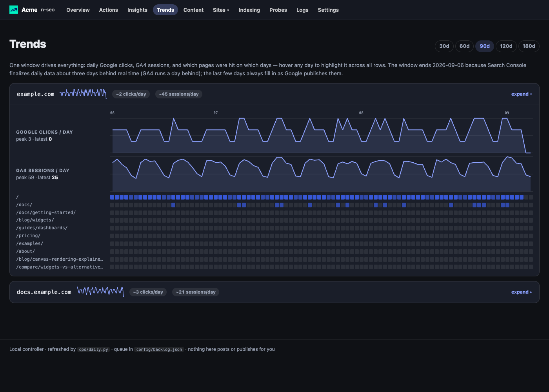
Task: Click the ~3 clicks/day badge
Action: coord(148,292)
